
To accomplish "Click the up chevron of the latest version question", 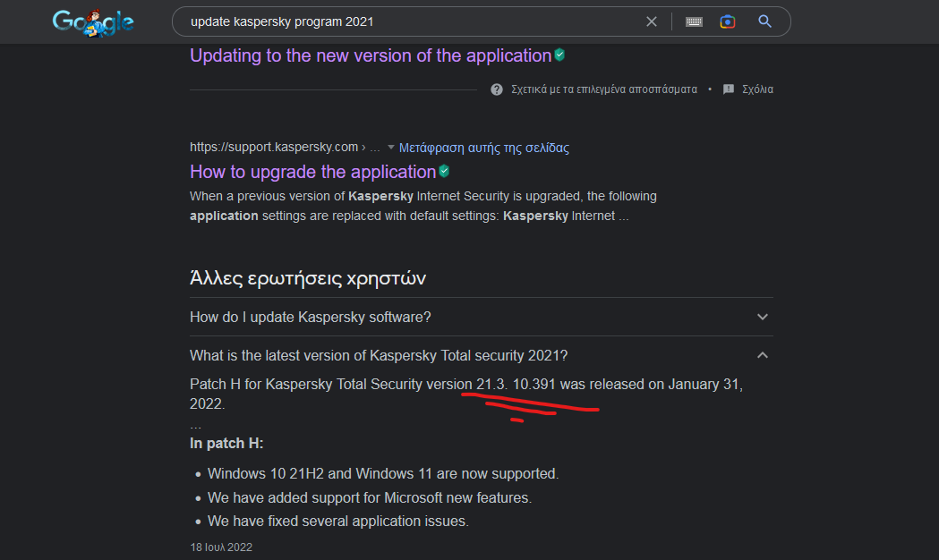I will point(763,355).
